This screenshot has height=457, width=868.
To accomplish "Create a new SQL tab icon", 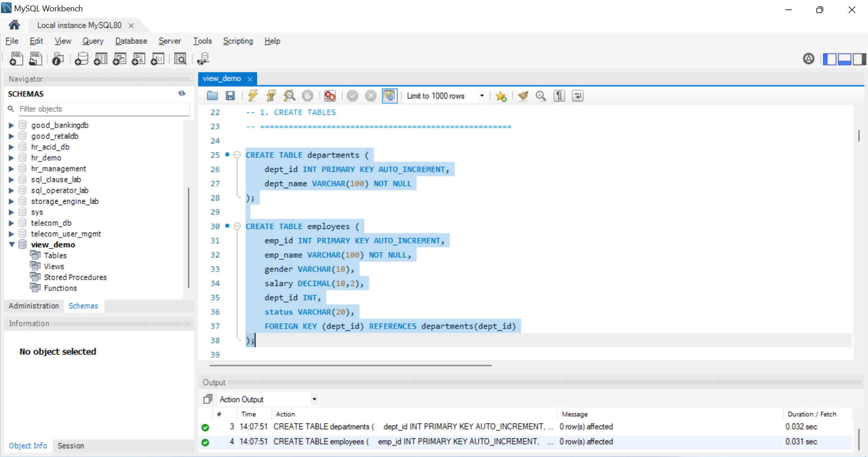I will [16, 59].
